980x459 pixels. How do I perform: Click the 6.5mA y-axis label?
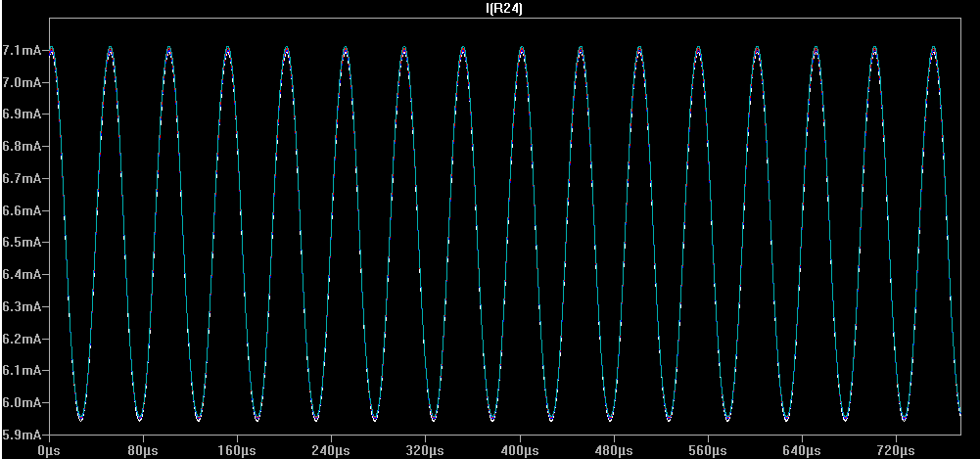20,243
